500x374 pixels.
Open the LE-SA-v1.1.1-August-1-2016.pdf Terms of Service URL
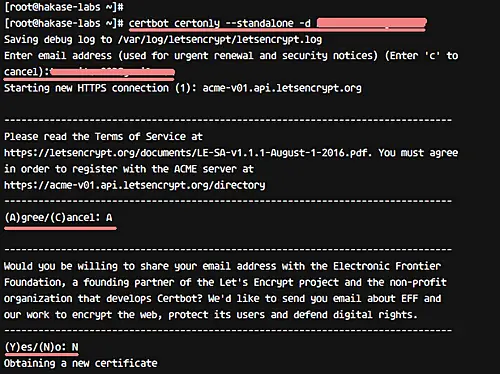187,153
